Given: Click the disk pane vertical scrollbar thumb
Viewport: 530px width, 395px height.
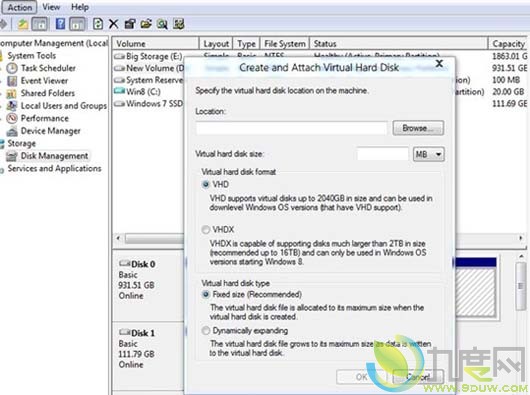Looking at the screenshot, I should coord(521,286).
